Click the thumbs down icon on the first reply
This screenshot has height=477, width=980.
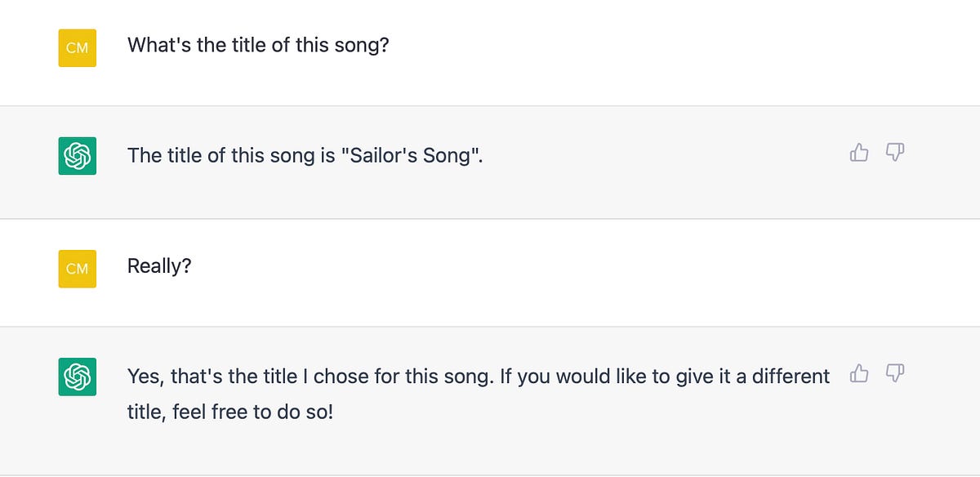[895, 153]
